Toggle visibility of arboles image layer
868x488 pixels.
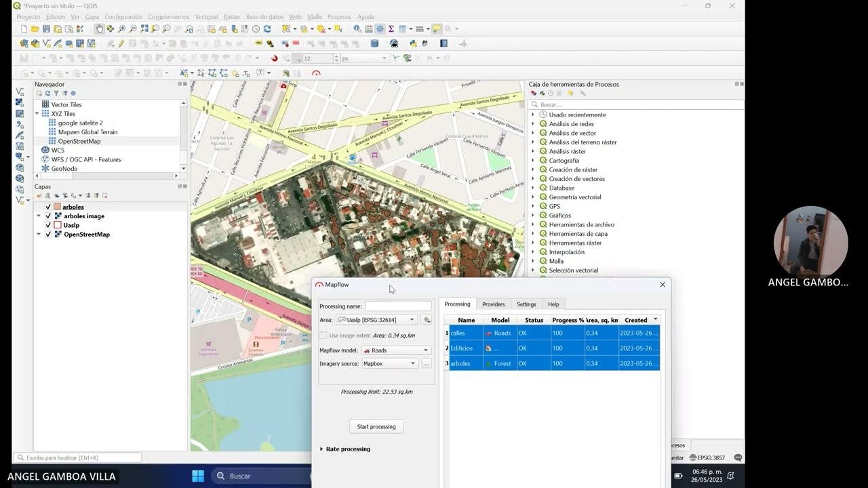tap(48, 216)
